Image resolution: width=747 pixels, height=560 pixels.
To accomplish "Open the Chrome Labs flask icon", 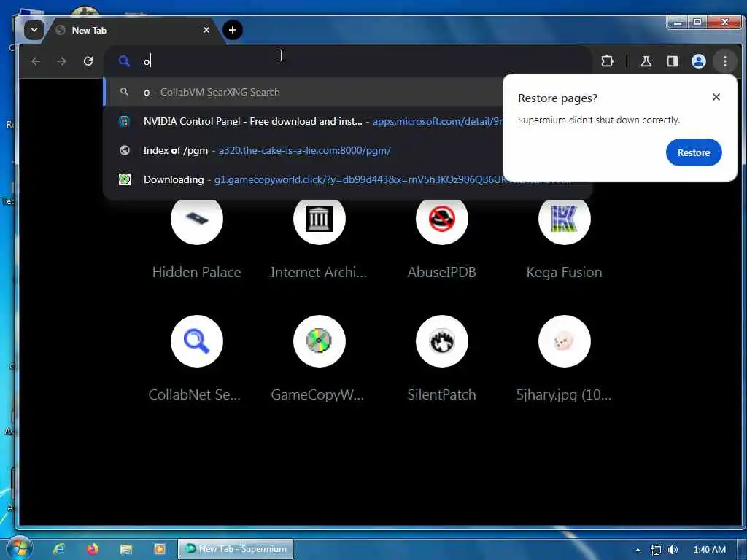I will click(646, 61).
